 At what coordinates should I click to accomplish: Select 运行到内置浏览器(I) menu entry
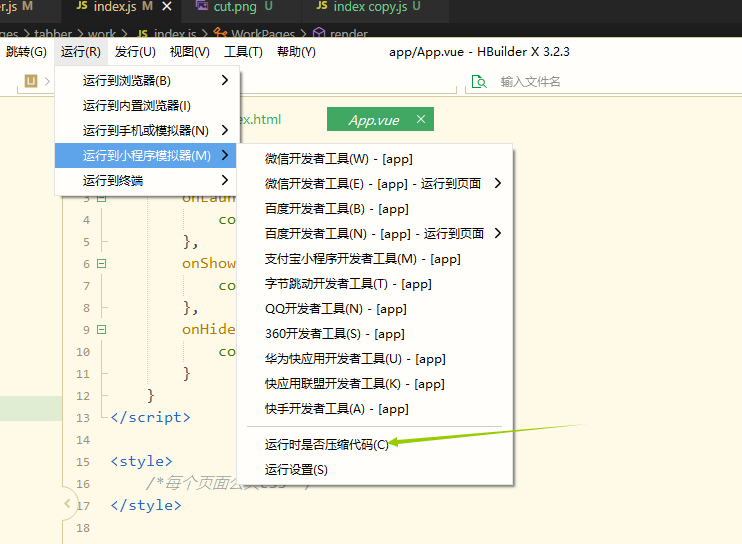146,105
